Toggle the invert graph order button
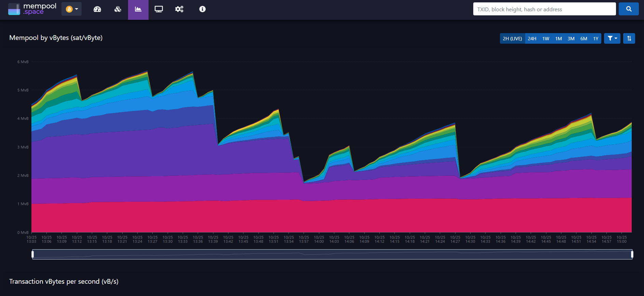The width and height of the screenshot is (644, 296). 629,39
